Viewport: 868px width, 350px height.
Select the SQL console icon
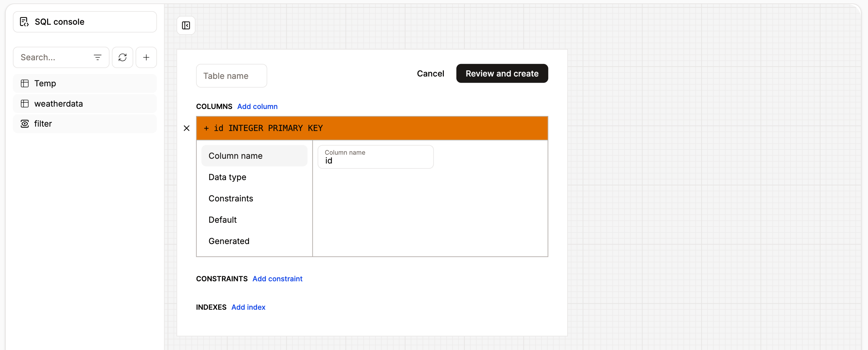24,22
